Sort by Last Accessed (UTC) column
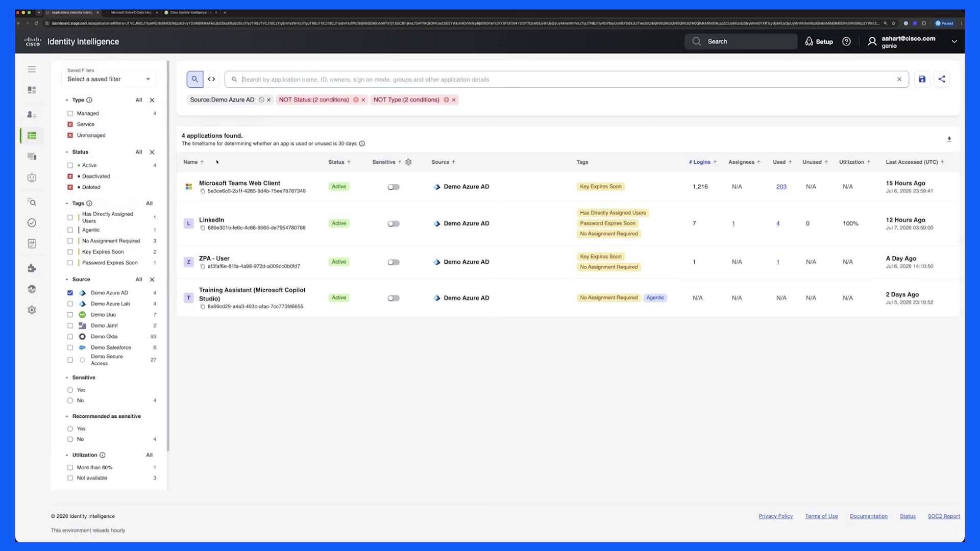This screenshot has height=551, width=980. pos(915,162)
